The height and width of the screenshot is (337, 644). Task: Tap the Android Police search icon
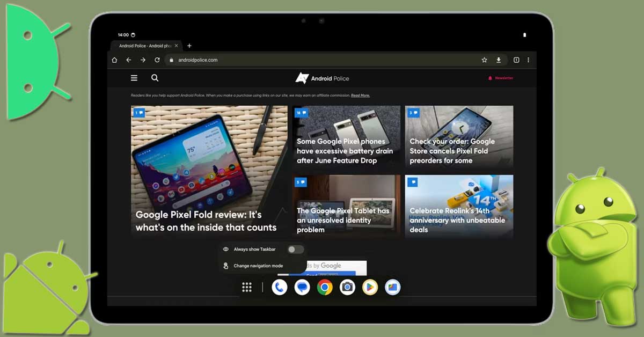pyautogui.click(x=155, y=78)
